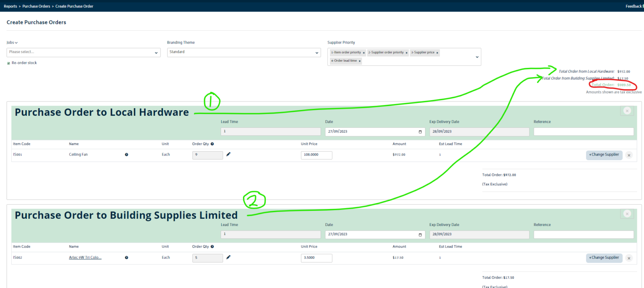Remove the 1-Item order priority tag
The image size is (644, 288).
tap(364, 52)
